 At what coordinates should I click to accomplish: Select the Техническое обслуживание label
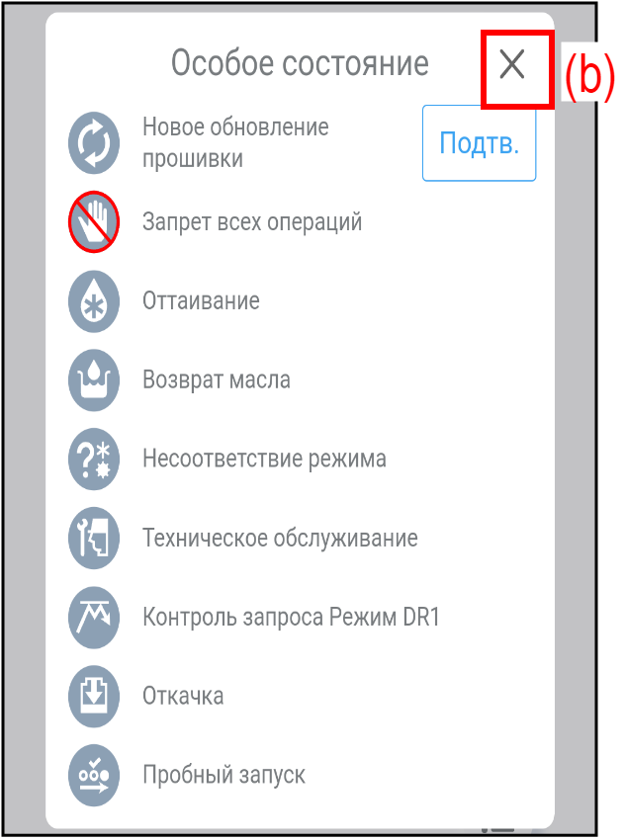click(x=280, y=538)
